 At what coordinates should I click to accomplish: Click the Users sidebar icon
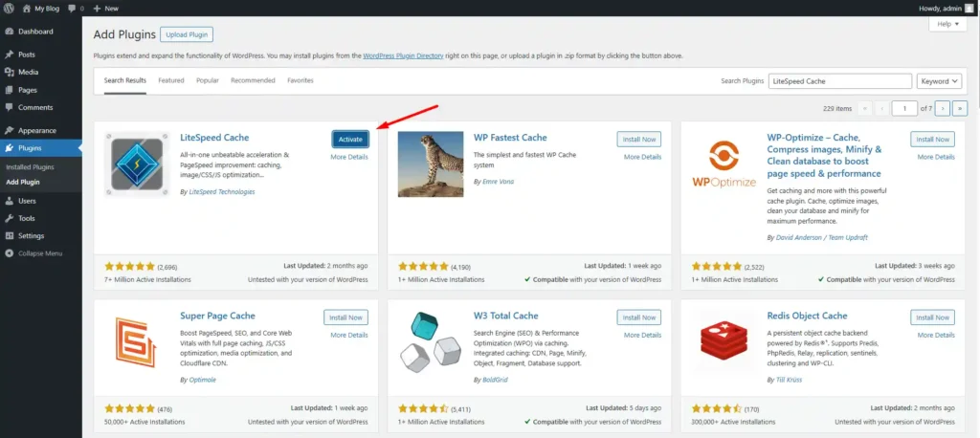(10, 201)
